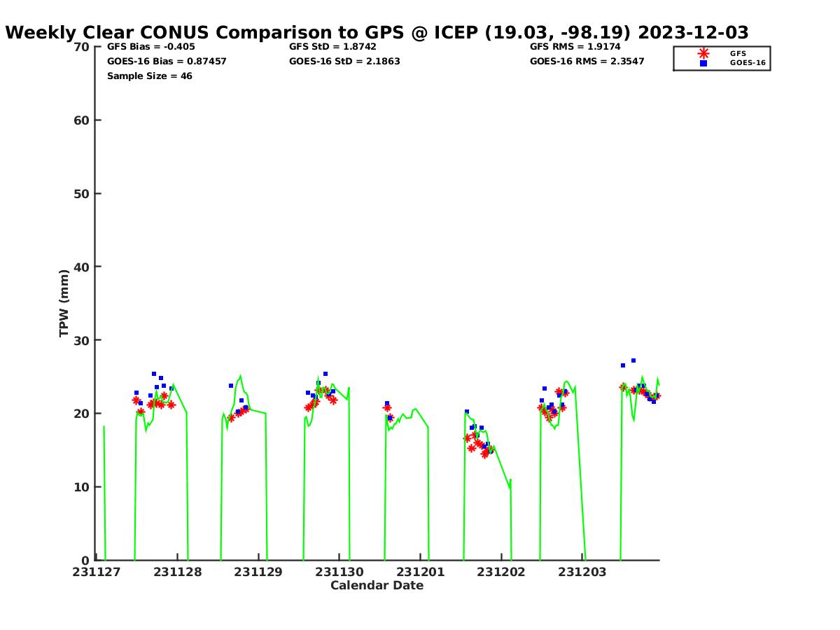This screenshot has width=840, height=630.
Task: Click the 40 y-axis tick label
Action: [82, 267]
